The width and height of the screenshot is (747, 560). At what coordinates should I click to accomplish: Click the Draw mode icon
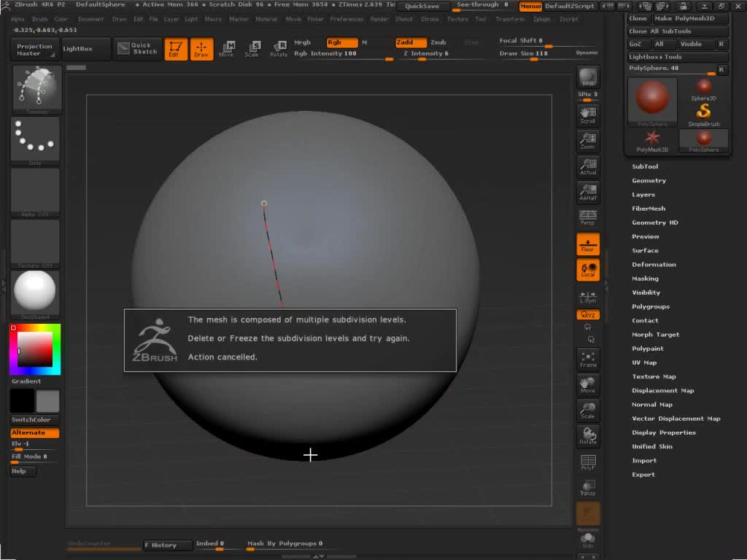pyautogui.click(x=201, y=49)
